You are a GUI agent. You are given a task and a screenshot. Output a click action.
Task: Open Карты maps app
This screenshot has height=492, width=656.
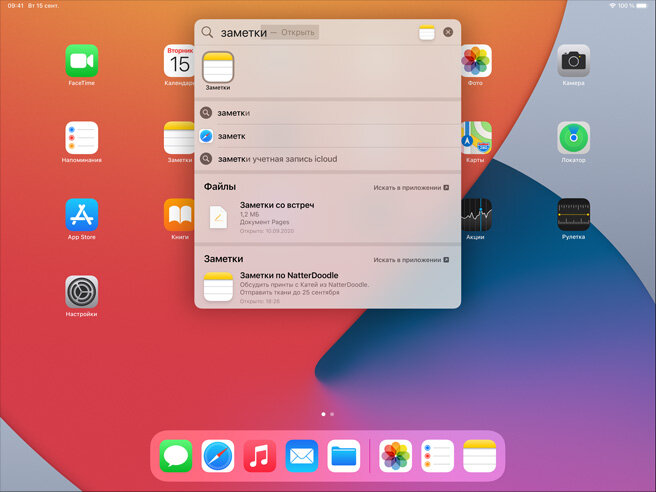[477, 138]
